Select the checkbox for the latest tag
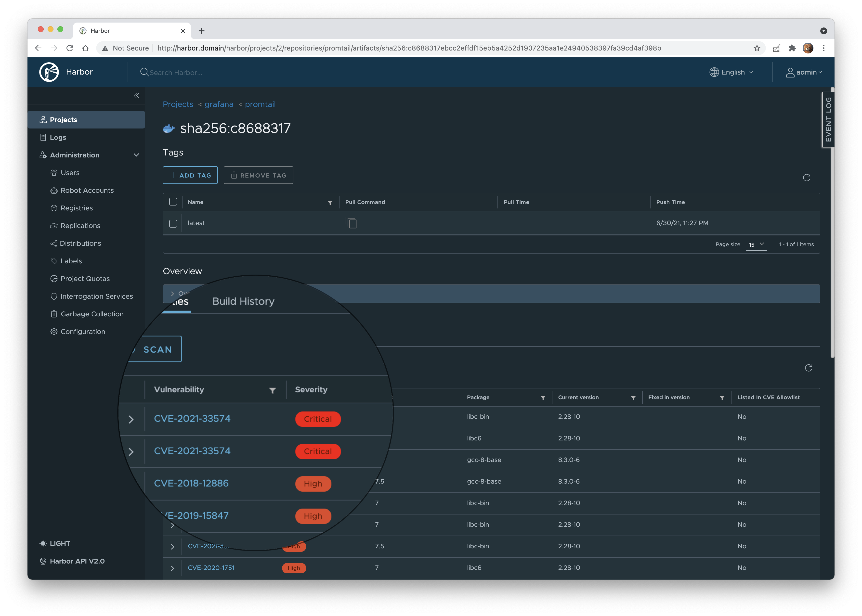 [173, 223]
